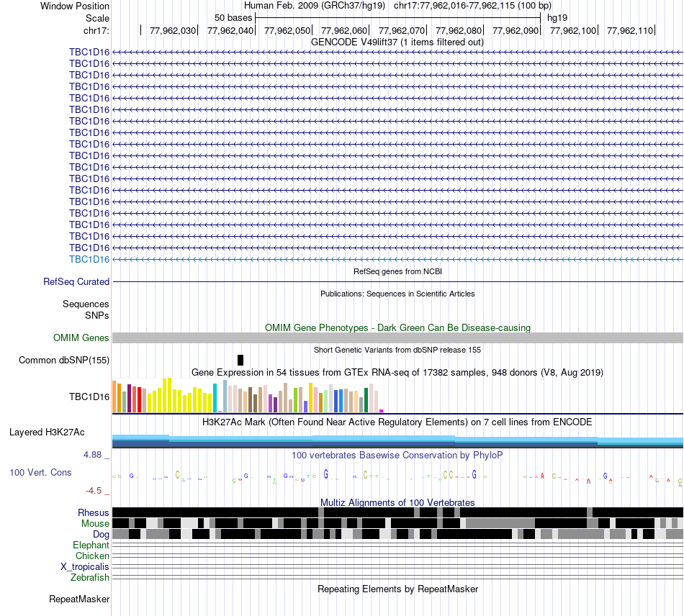Select the black SNP marker in dbSNP track

coord(240,360)
